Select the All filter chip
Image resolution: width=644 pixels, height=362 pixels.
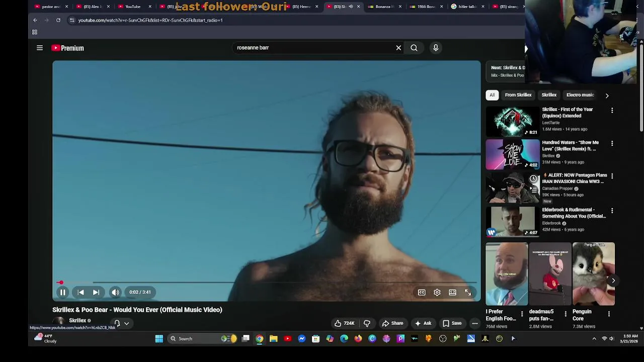coord(492,95)
